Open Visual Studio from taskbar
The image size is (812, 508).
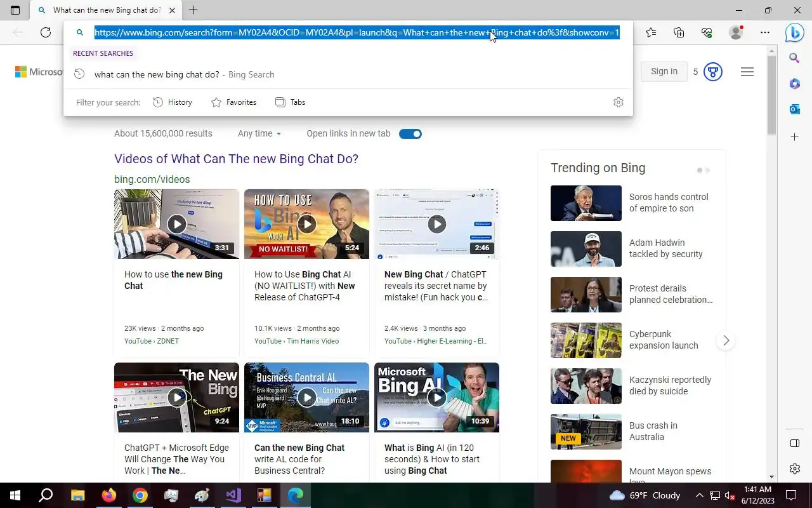coord(233,495)
